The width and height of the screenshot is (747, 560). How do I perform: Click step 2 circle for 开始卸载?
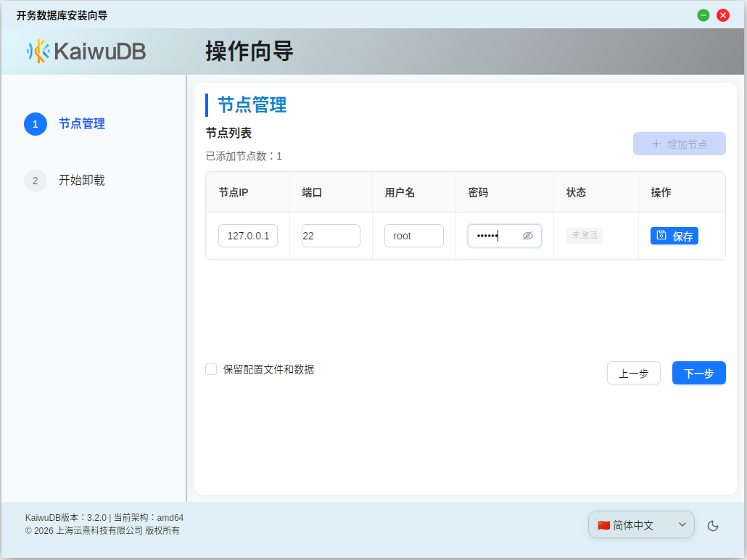tap(36, 181)
